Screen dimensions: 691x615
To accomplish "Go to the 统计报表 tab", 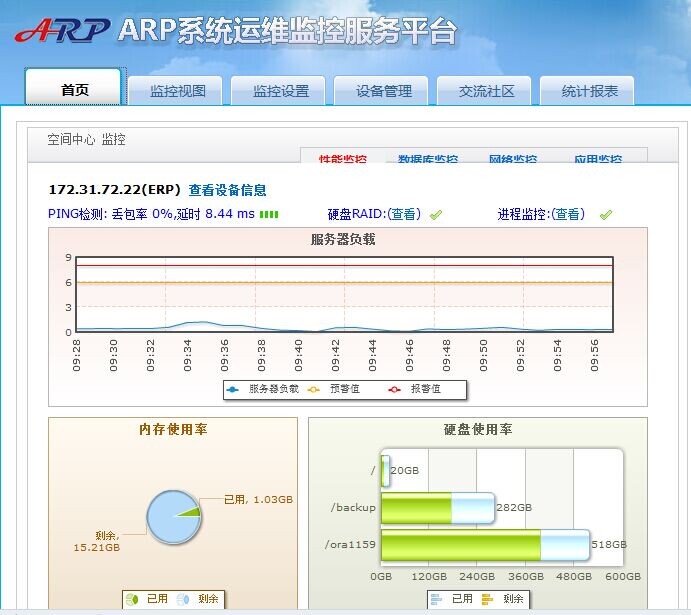I will (590, 91).
